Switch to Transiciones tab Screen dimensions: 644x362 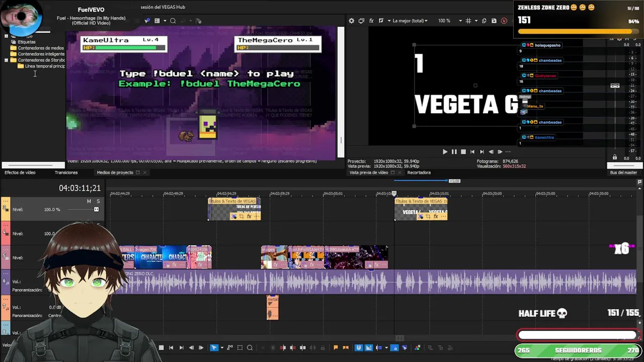[66, 172]
